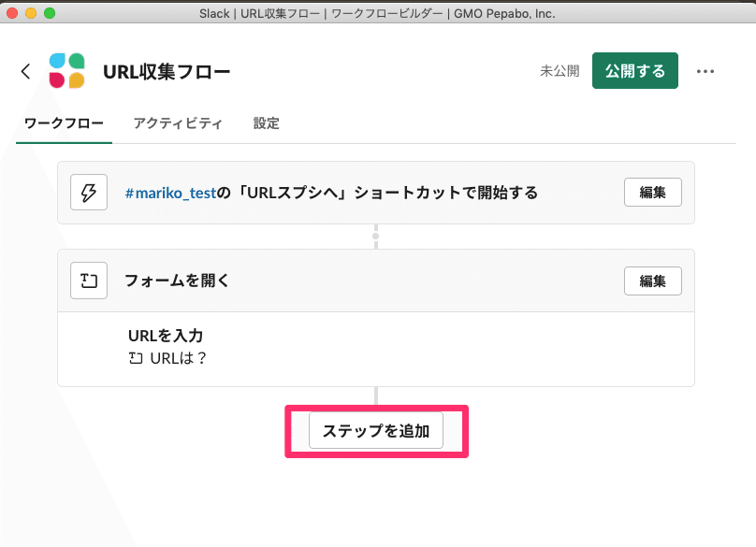Open the three-dot overflow menu
756x547 pixels.
click(705, 70)
